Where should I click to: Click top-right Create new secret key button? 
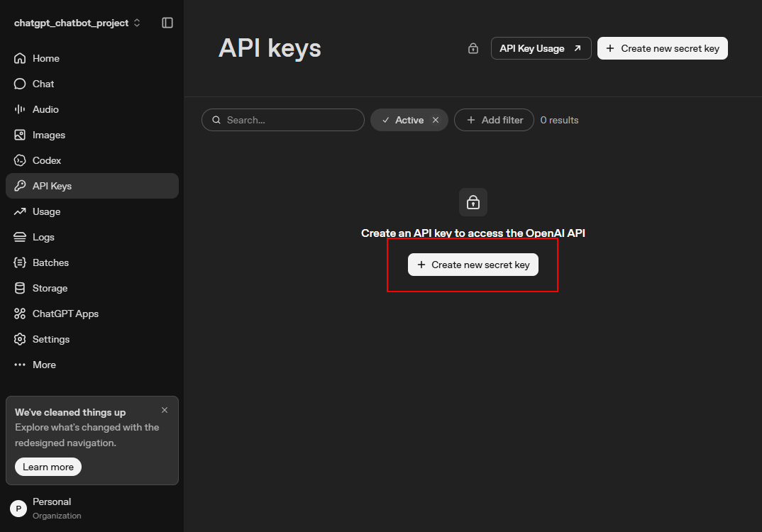(x=663, y=48)
